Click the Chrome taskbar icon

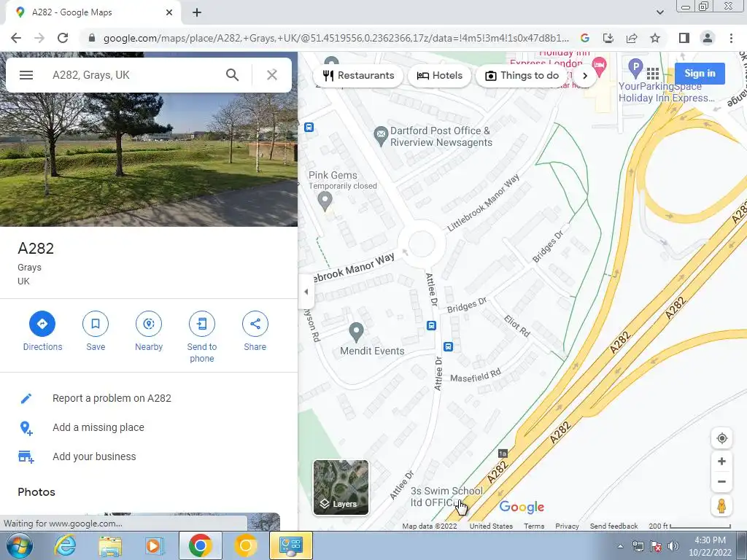click(x=200, y=545)
